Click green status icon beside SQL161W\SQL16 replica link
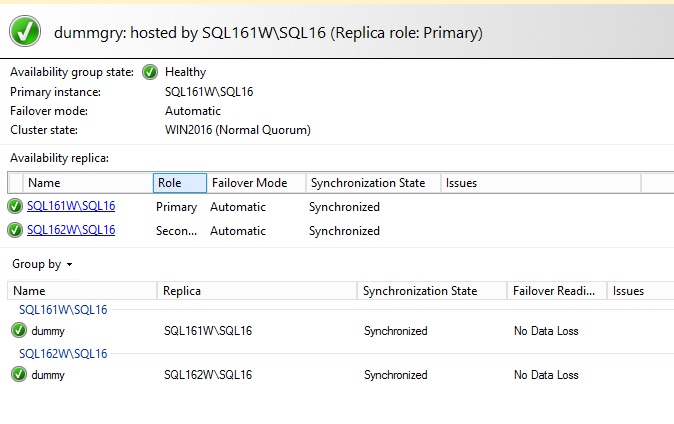674x424 pixels. [x=15, y=206]
